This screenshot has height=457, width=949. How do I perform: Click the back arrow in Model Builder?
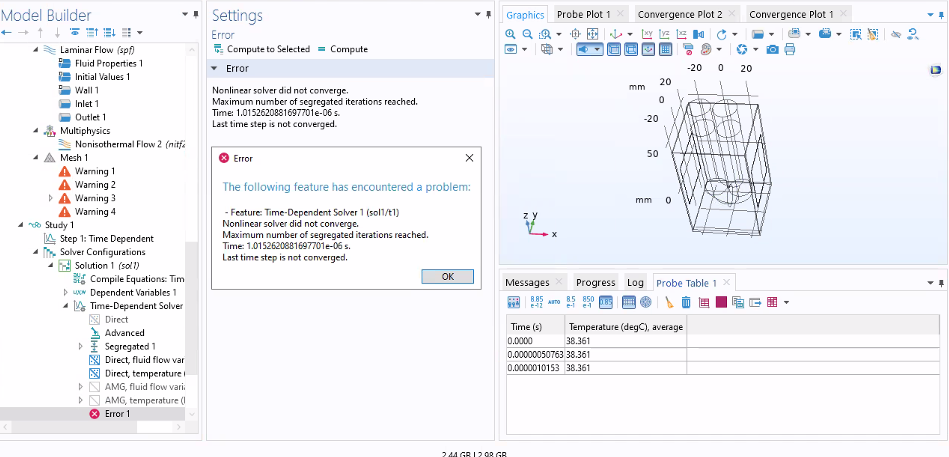click(8, 33)
